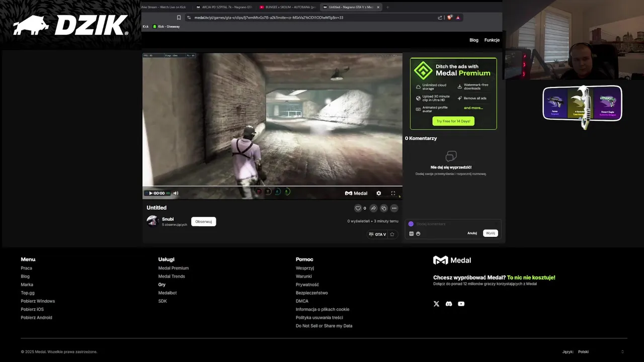The image size is (644, 362).
Task: Open the Język language dropdown showing Polski
Action: pos(601,352)
